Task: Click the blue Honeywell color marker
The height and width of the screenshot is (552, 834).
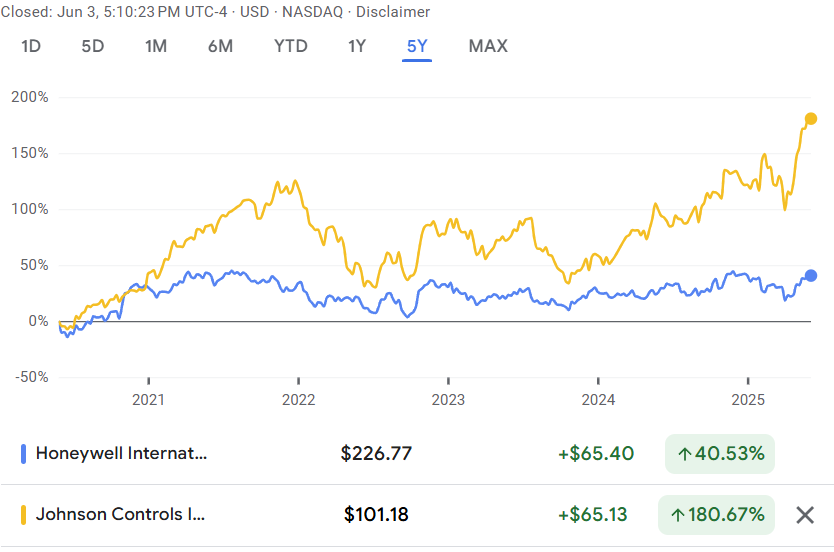Action: [x=23, y=454]
